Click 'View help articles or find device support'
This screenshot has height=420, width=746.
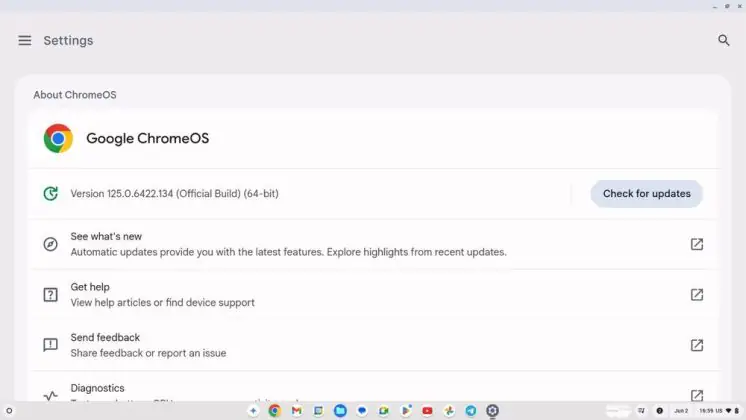pos(163,303)
